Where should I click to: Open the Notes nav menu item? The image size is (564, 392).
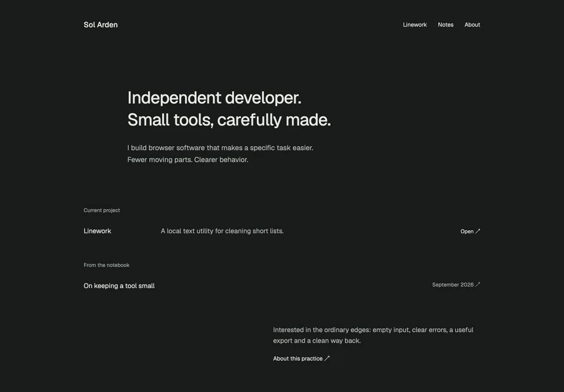[445, 25]
